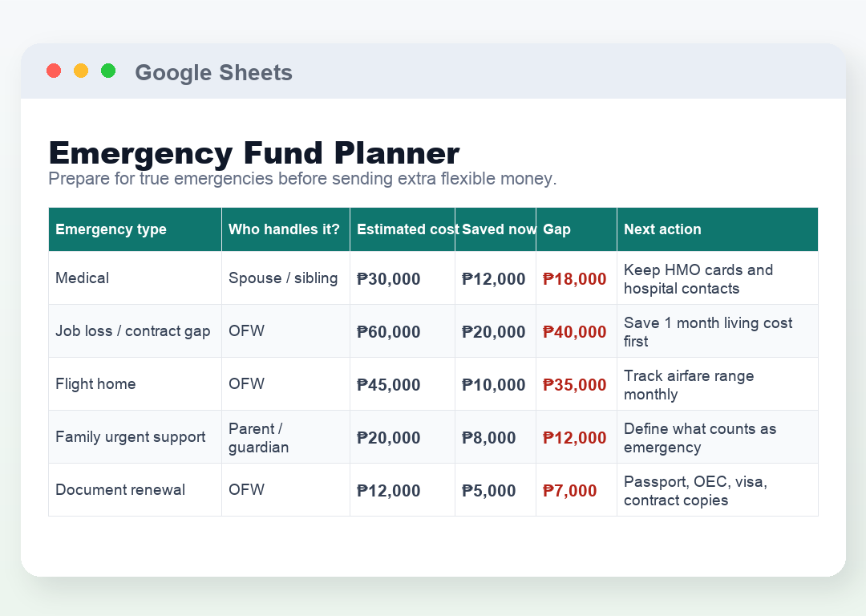Select the ₱8,000 saved now cell
866x616 pixels.
pyautogui.click(x=496, y=437)
